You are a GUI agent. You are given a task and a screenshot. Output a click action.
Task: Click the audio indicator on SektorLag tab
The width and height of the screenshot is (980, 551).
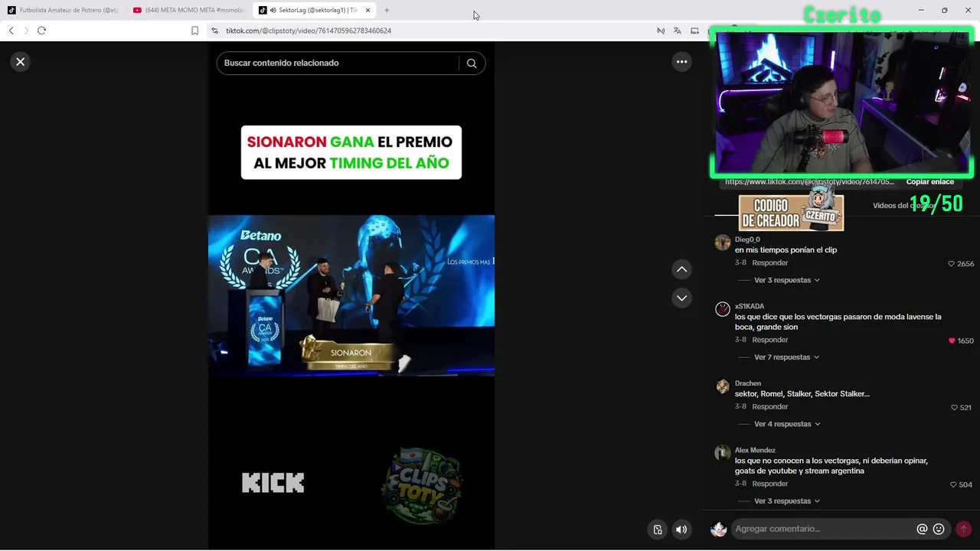point(273,10)
